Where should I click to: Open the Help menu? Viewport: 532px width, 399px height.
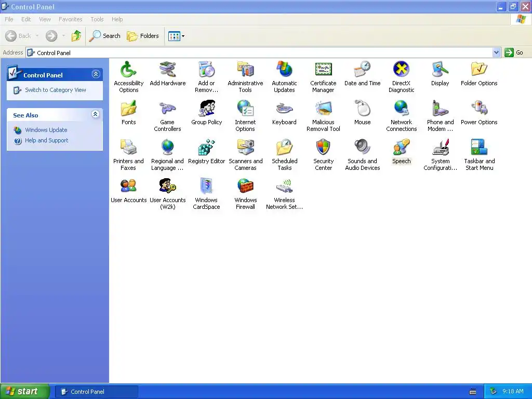pos(117,19)
